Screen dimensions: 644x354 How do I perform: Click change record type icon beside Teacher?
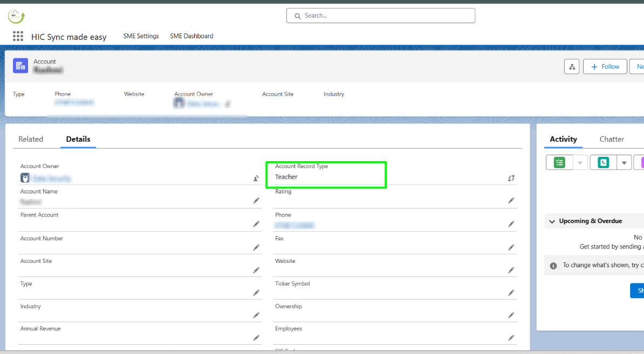(x=511, y=178)
